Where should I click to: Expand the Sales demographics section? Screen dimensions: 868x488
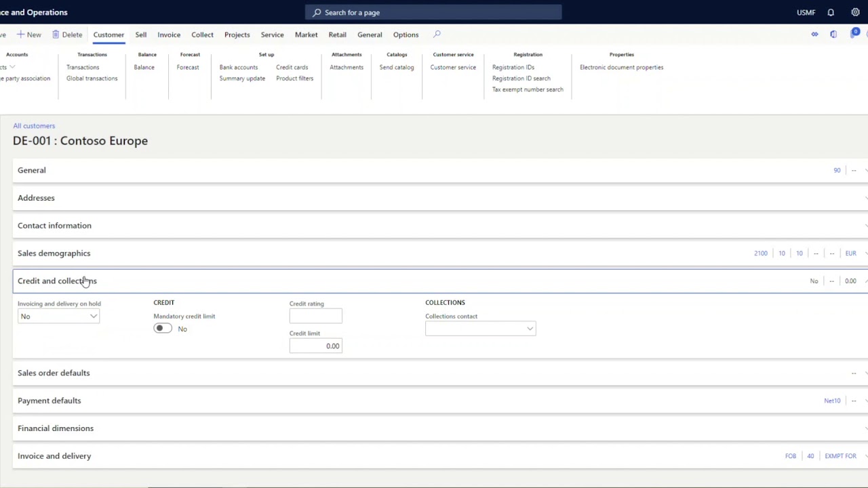tap(440, 253)
